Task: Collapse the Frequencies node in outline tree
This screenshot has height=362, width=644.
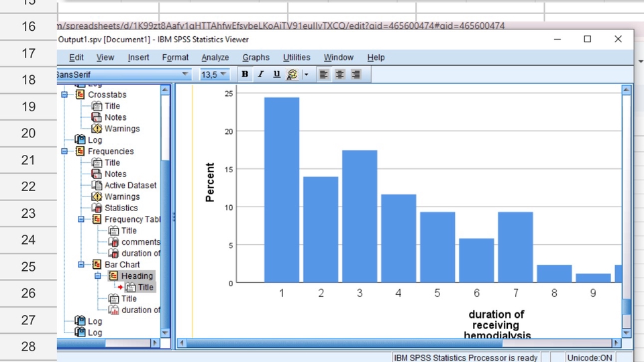Action: tap(65, 152)
